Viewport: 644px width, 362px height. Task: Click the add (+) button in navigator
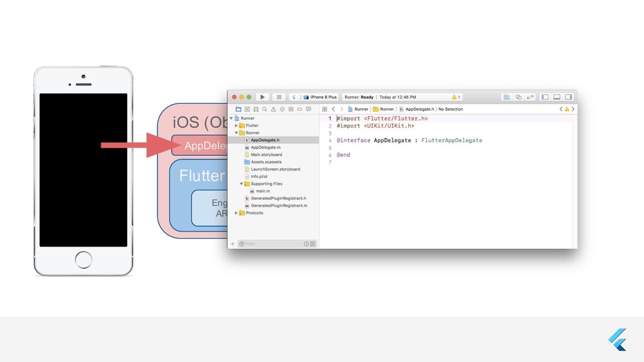(x=233, y=244)
